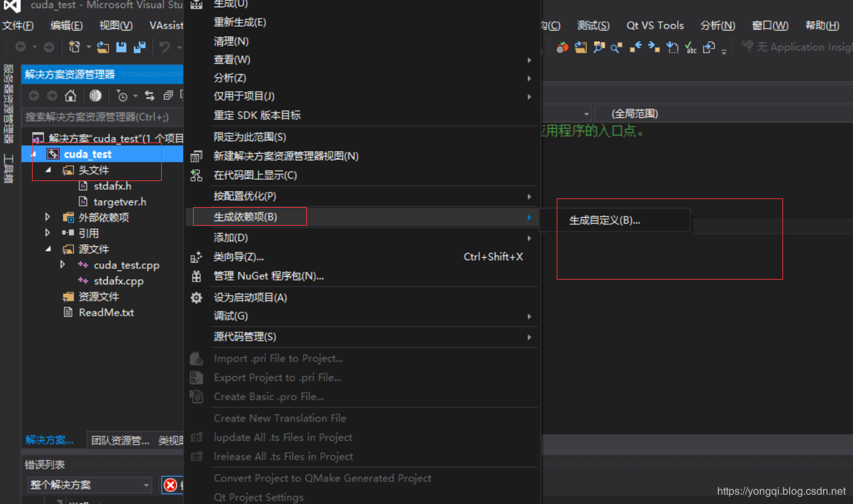Click the Navigate Forward toolbar icon
The height and width of the screenshot is (504, 853).
[x=49, y=47]
